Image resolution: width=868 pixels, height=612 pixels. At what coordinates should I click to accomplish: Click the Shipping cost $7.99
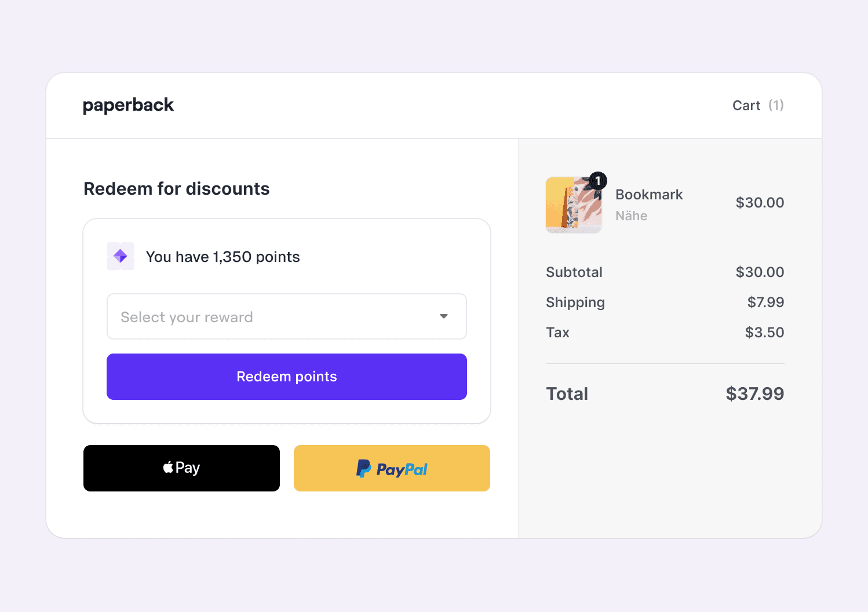tap(765, 302)
